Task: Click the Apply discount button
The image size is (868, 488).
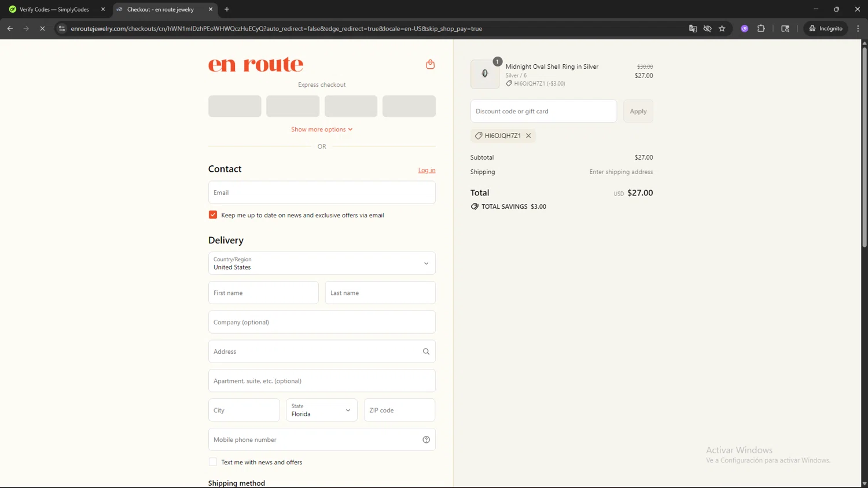Action: click(x=638, y=111)
